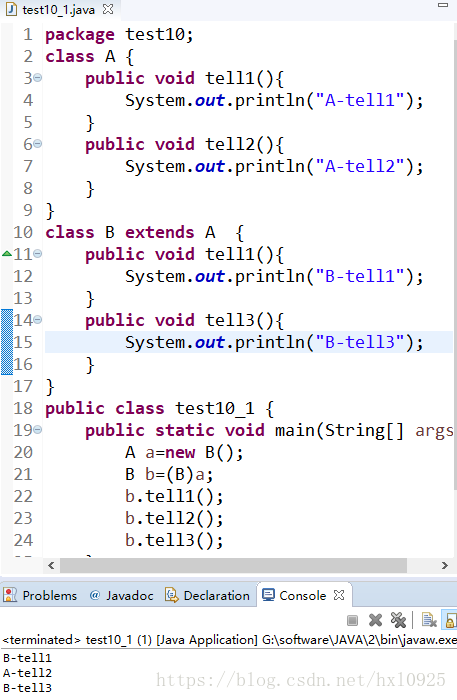Viewport: 457px width, 700px height.
Task: Minimize the editor area
Action: [443, 5]
